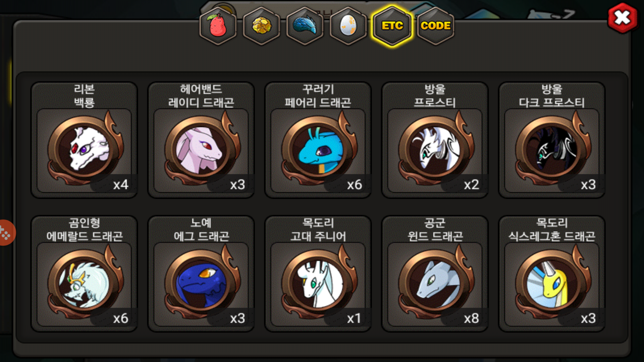Pick the 목도리 고대 주니어 item
Viewport: 644px width, 362px height.
coord(318,274)
